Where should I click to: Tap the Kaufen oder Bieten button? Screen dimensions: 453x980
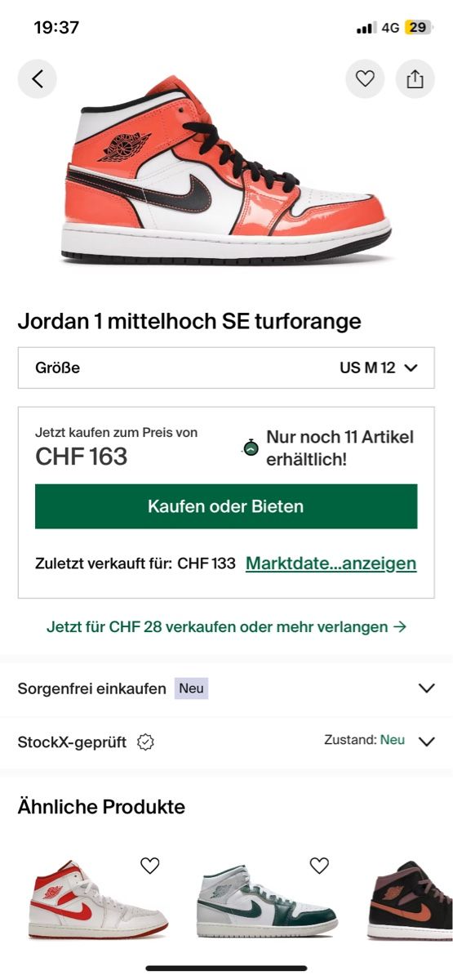(226, 506)
